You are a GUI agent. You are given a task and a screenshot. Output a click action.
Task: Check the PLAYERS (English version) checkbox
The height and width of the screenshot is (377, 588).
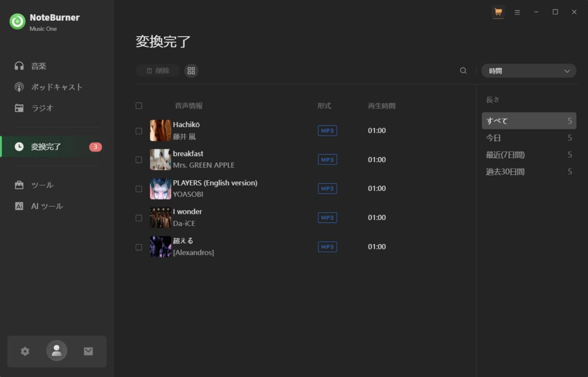point(139,189)
